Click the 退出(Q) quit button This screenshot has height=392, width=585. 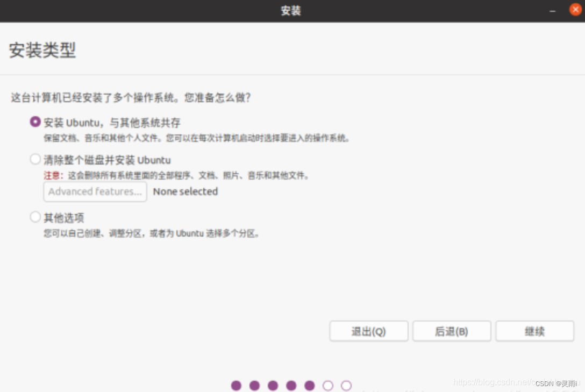tap(369, 331)
